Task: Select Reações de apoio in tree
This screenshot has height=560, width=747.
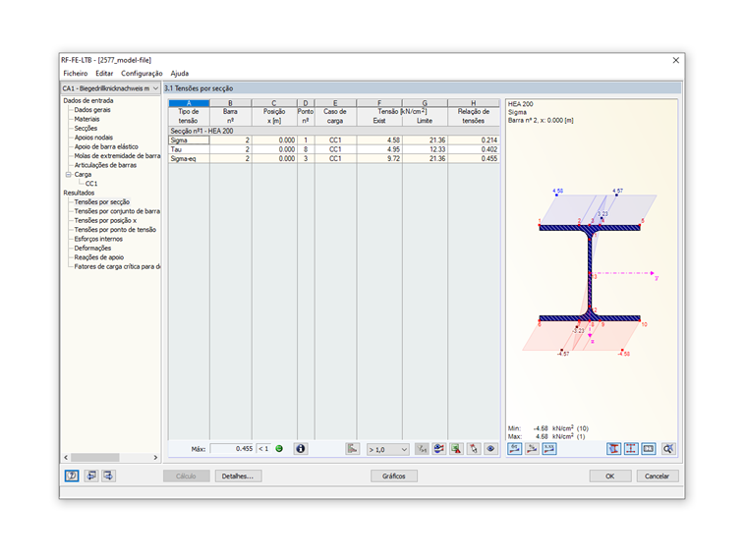Action: 98,257
